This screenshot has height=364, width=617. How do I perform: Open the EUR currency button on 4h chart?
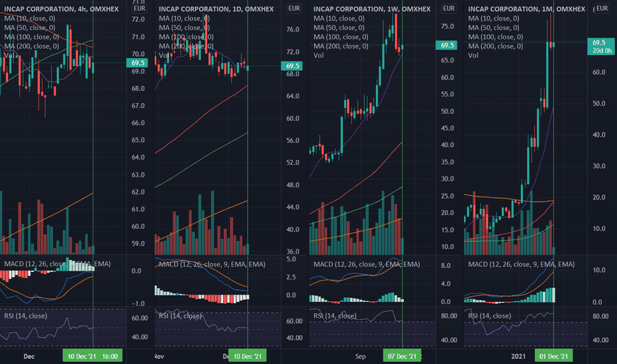pos(139,8)
